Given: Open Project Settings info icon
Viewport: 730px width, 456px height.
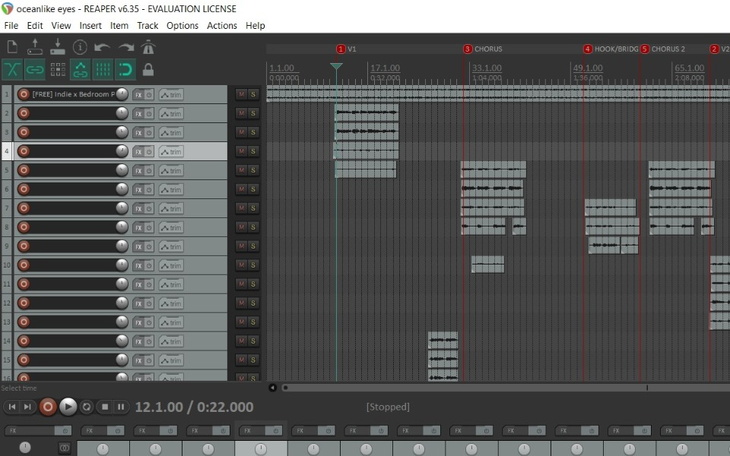Looking at the screenshot, I should click(80, 47).
